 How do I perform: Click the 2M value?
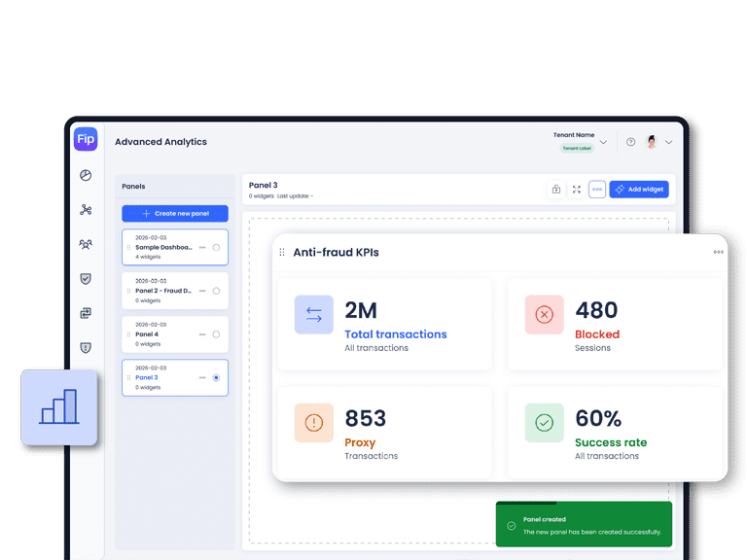point(361,310)
